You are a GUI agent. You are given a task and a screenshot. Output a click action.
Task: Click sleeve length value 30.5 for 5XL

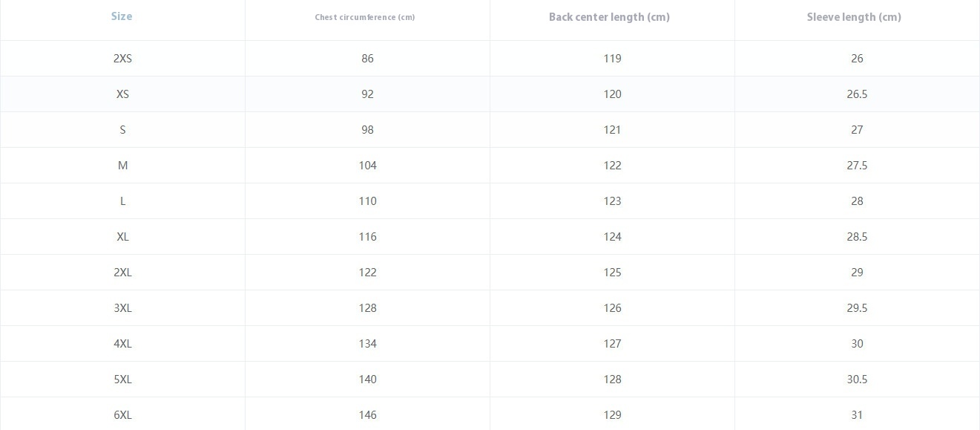point(857,379)
